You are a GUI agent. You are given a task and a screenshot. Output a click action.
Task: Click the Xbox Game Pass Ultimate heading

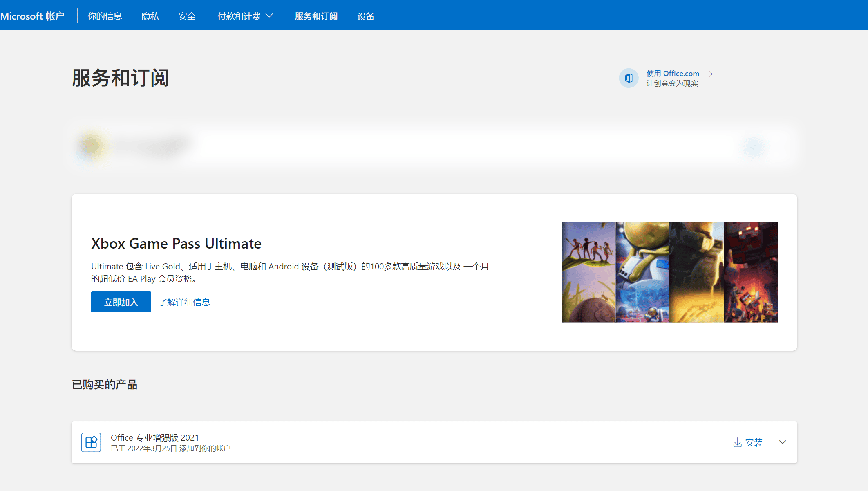(x=176, y=244)
